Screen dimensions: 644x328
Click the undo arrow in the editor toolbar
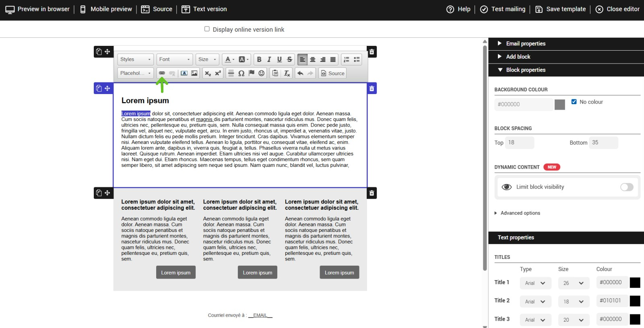[300, 73]
